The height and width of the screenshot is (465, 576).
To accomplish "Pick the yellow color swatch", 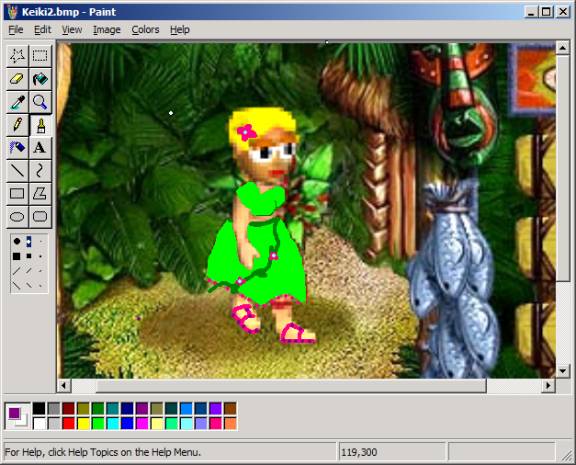I will point(83,423).
